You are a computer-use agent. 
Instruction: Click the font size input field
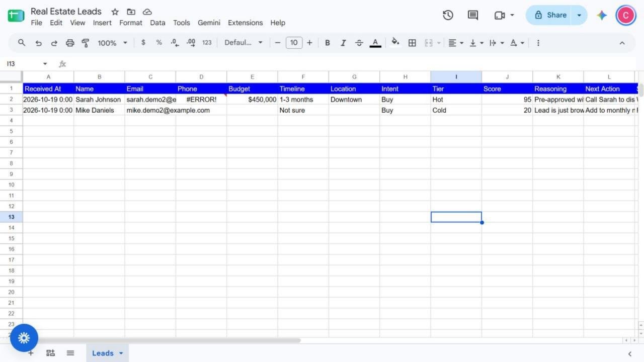(294, 43)
